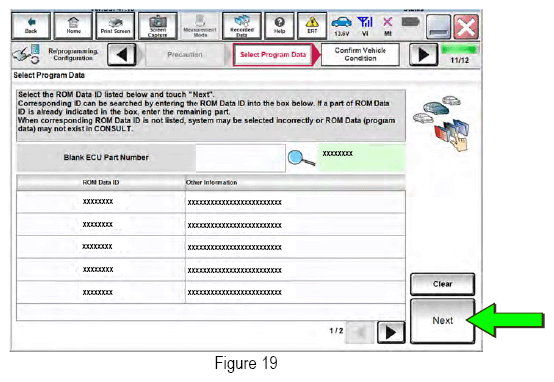This screenshot has width=554, height=382.
Task: Go to the Home screen
Action: point(73,26)
